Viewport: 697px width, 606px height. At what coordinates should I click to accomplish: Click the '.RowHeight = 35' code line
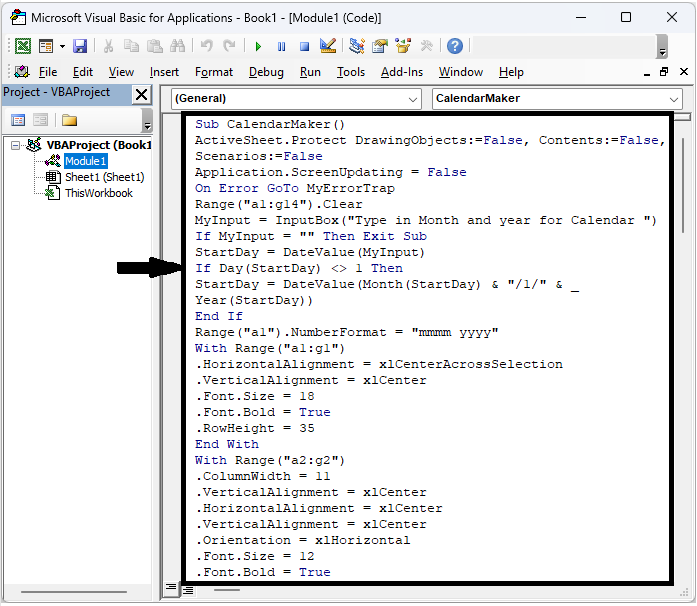point(255,428)
